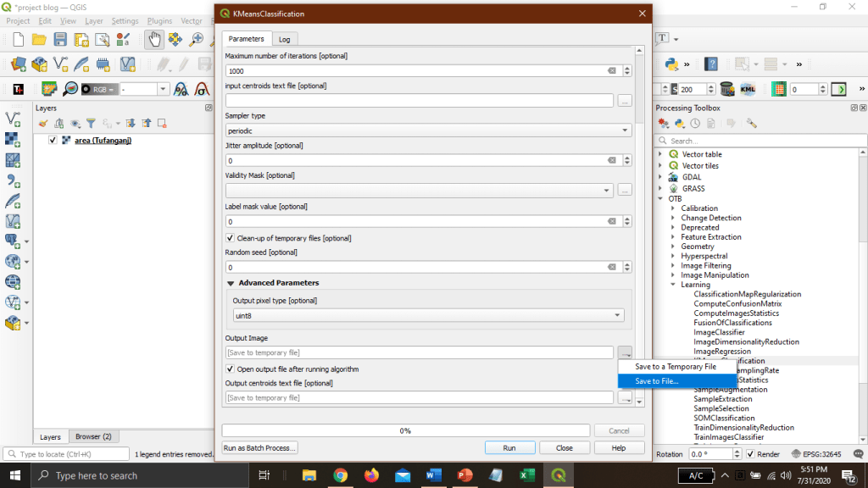This screenshot has width=868, height=488.
Task: Open the Sampler type dropdown
Action: tap(428, 130)
